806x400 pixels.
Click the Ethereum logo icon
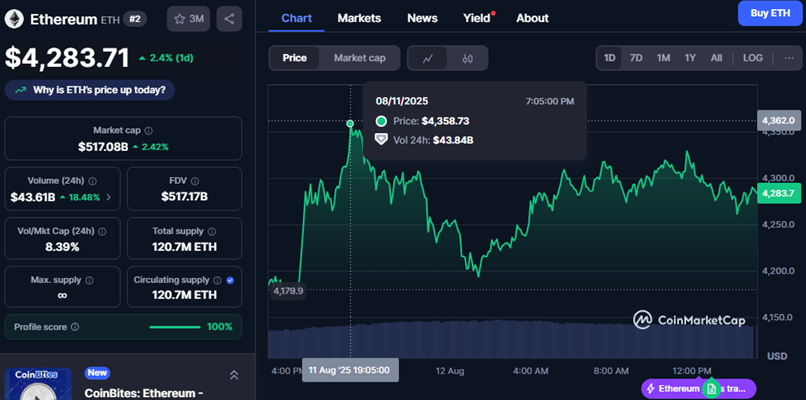click(x=14, y=19)
